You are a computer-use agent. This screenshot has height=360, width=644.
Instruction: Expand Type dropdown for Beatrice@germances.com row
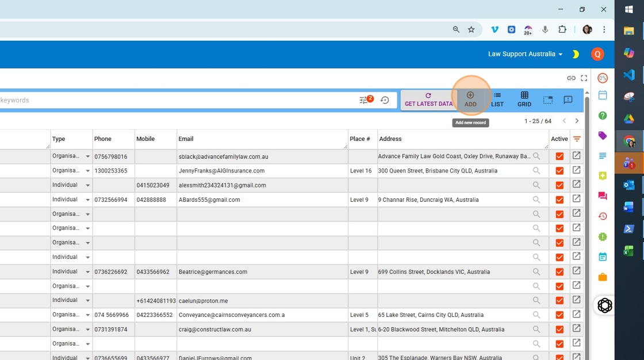tap(88, 272)
